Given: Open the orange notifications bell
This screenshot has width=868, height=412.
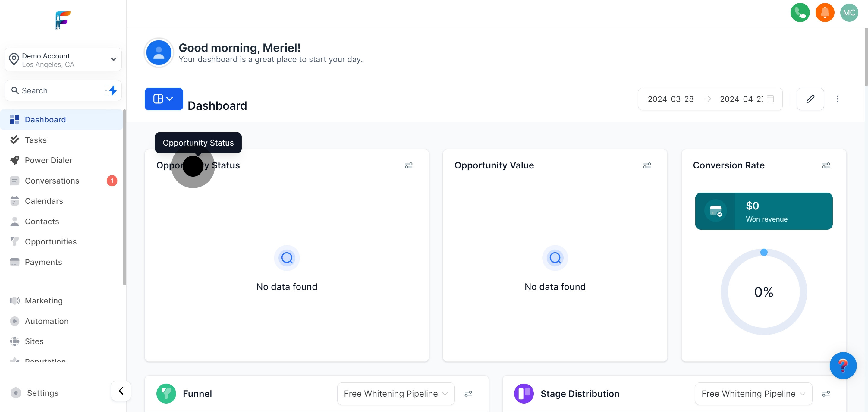Looking at the screenshot, I should pyautogui.click(x=825, y=13).
